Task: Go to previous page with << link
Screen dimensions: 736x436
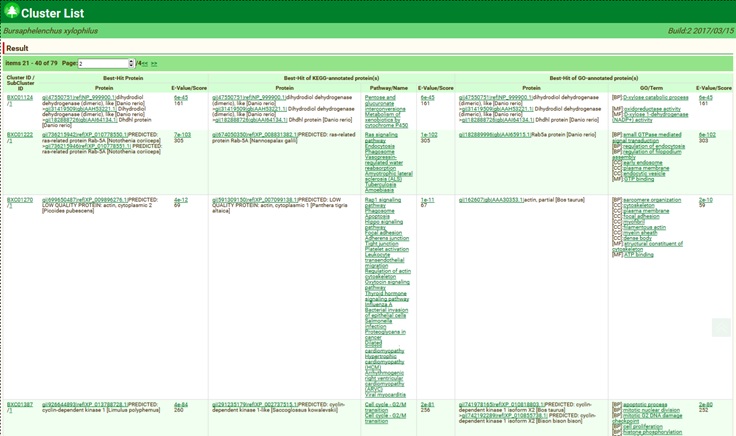Action: (x=145, y=64)
